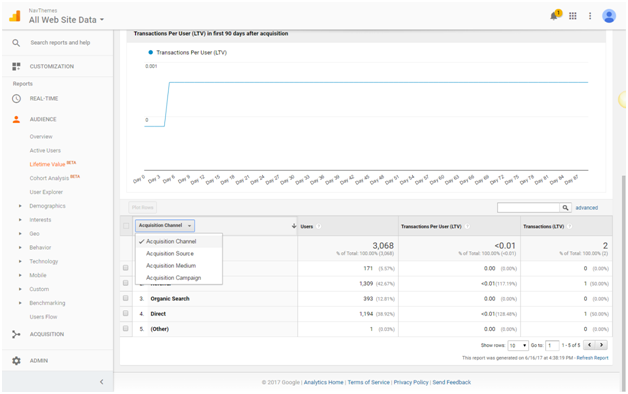628x394 pixels.
Task: Check the checkbox for the row with 171 users
Action: click(126, 268)
